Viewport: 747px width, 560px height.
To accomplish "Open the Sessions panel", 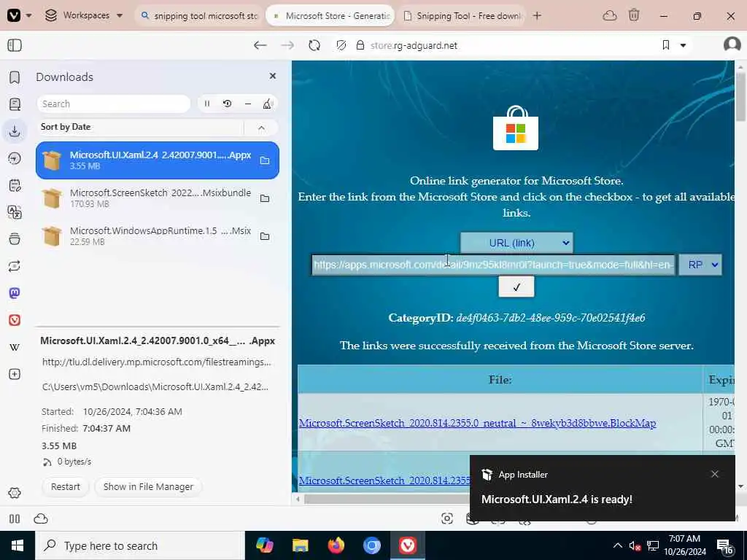I will pos(15,265).
